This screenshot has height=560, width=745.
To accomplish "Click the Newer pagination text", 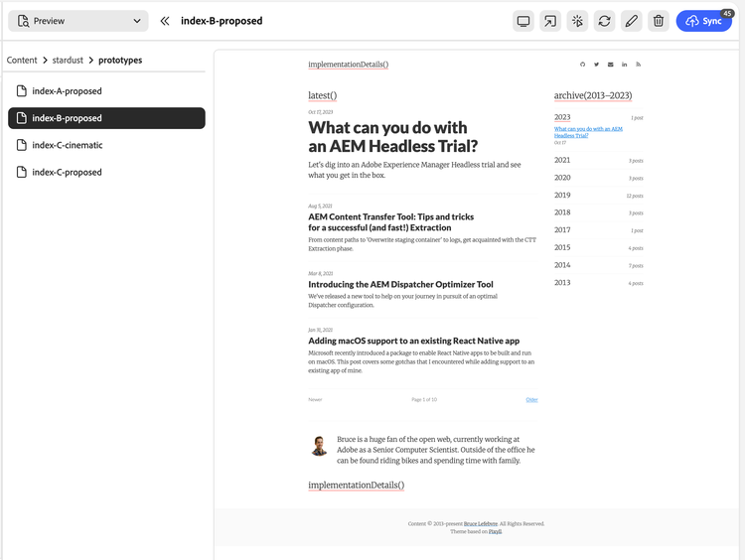I will [x=315, y=399].
